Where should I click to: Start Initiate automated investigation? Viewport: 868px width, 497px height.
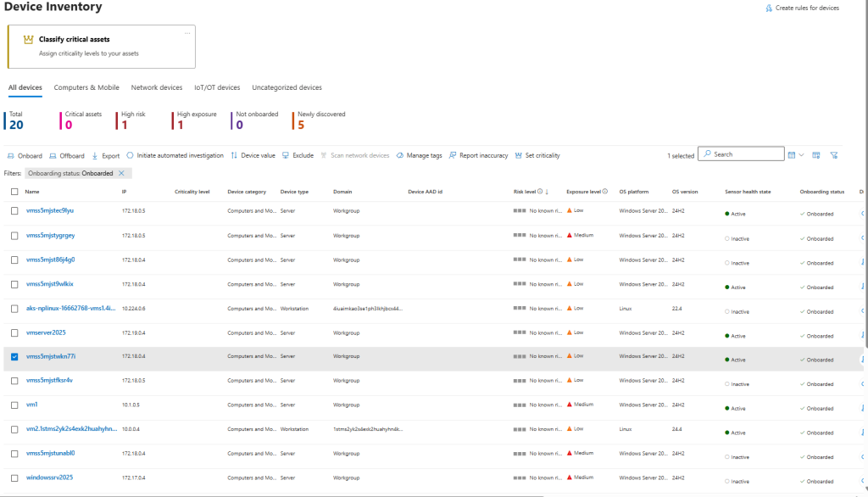(175, 156)
